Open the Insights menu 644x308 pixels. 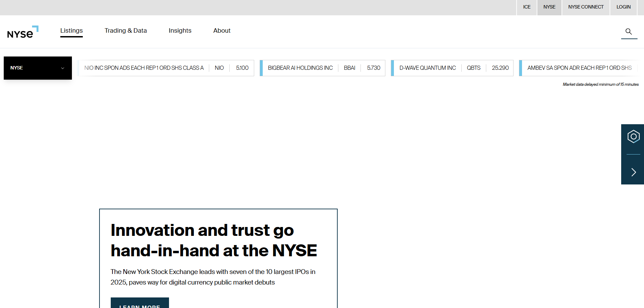pyautogui.click(x=180, y=31)
